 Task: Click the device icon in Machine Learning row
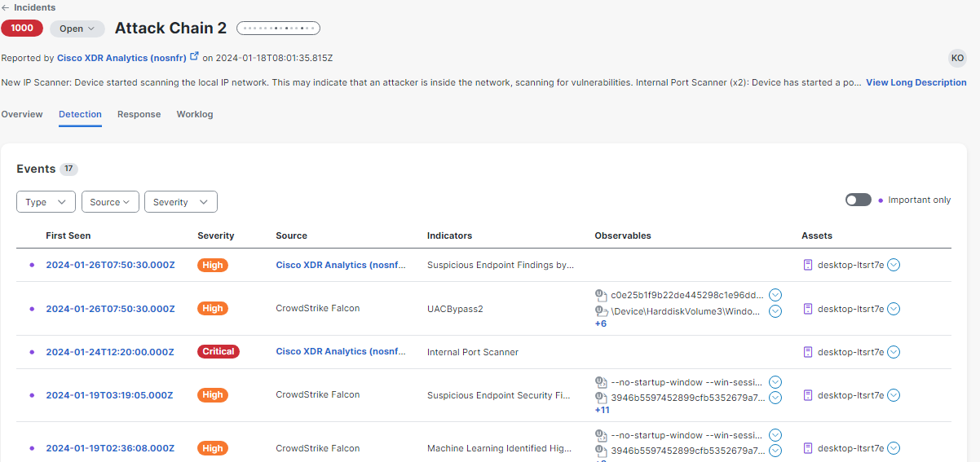(x=809, y=448)
